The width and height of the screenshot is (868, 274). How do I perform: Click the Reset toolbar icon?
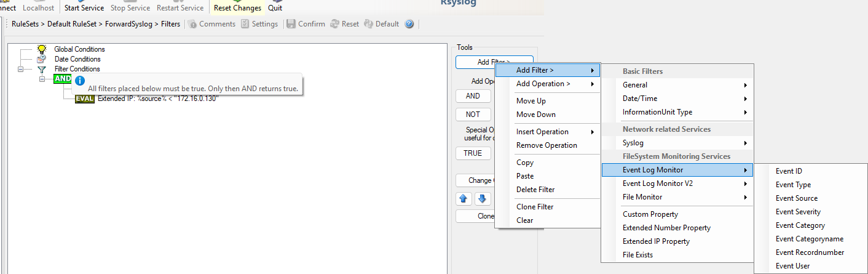(x=335, y=24)
